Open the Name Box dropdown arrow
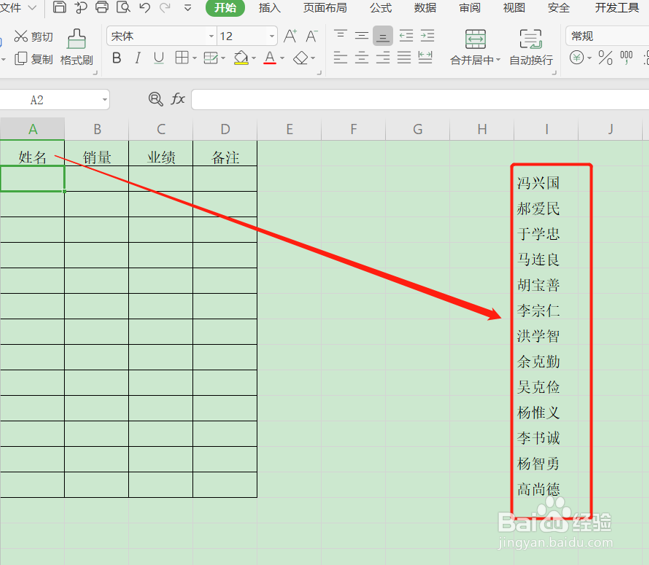649x565 pixels. pyautogui.click(x=105, y=100)
